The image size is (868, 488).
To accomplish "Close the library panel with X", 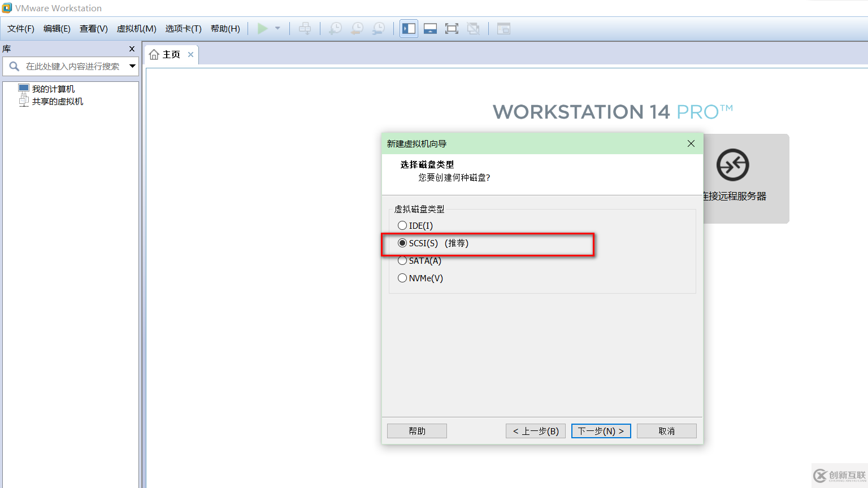I will (132, 49).
